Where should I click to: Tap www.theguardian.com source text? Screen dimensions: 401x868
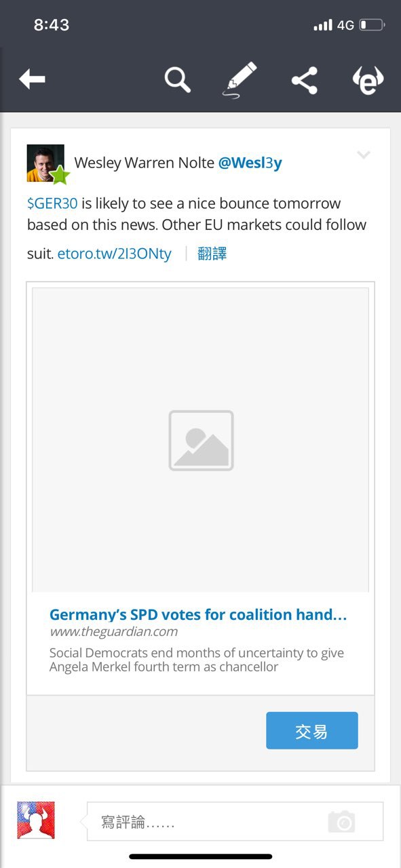point(113,631)
